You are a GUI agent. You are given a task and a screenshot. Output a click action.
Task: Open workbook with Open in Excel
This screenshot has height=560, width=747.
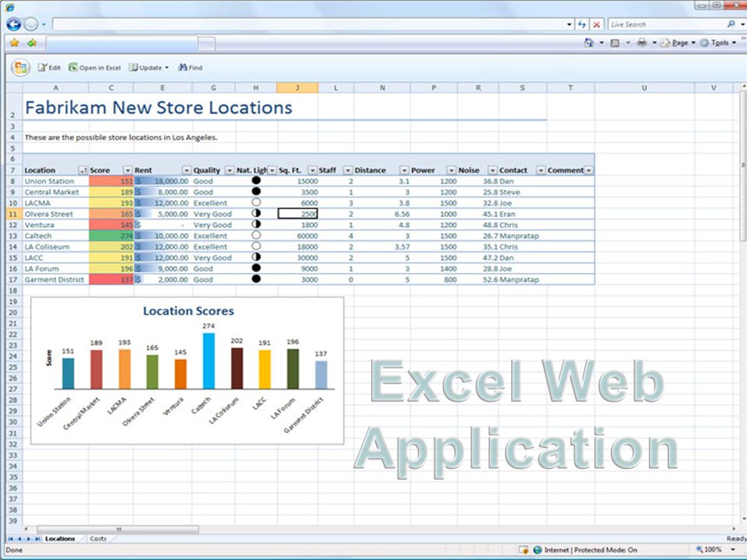pyautogui.click(x=94, y=68)
